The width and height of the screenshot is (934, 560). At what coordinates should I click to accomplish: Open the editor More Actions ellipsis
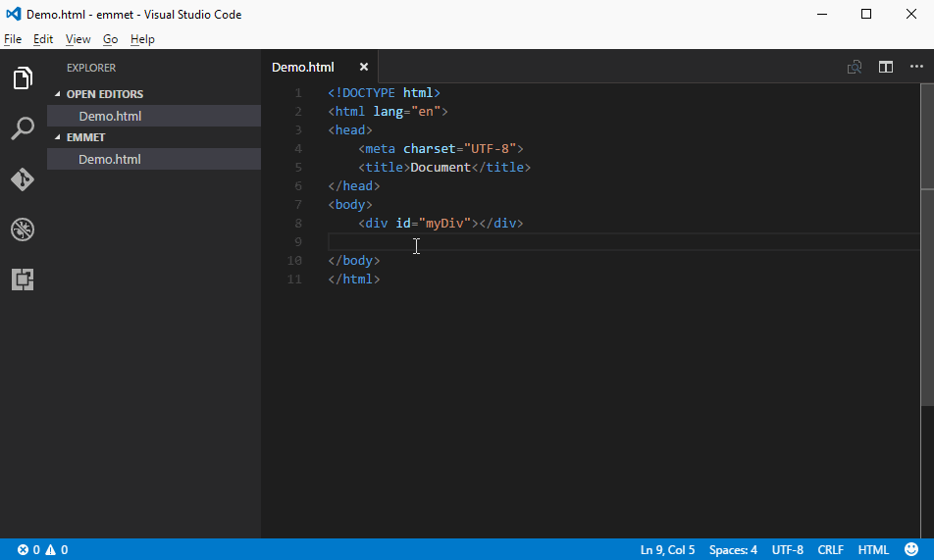(x=916, y=67)
